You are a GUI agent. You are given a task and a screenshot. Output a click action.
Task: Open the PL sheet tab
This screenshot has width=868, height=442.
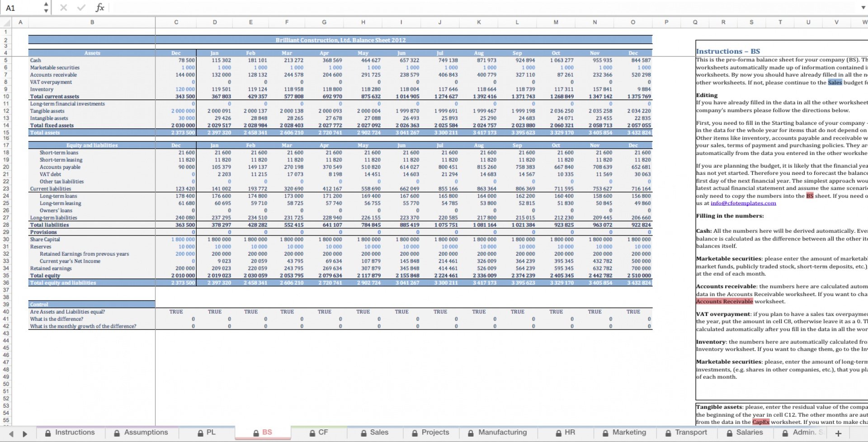pyautogui.click(x=207, y=433)
